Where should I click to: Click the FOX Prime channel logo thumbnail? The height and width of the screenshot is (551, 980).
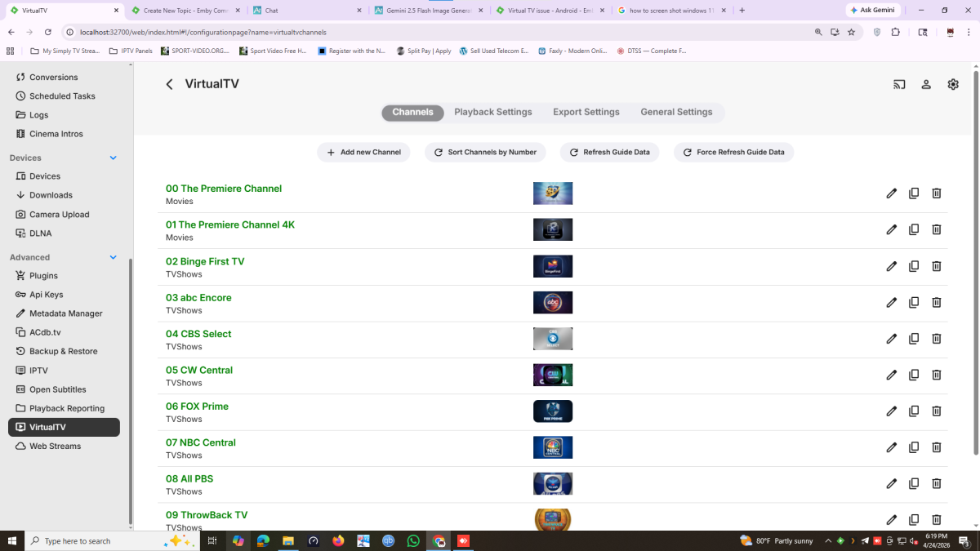pos(553,411)
